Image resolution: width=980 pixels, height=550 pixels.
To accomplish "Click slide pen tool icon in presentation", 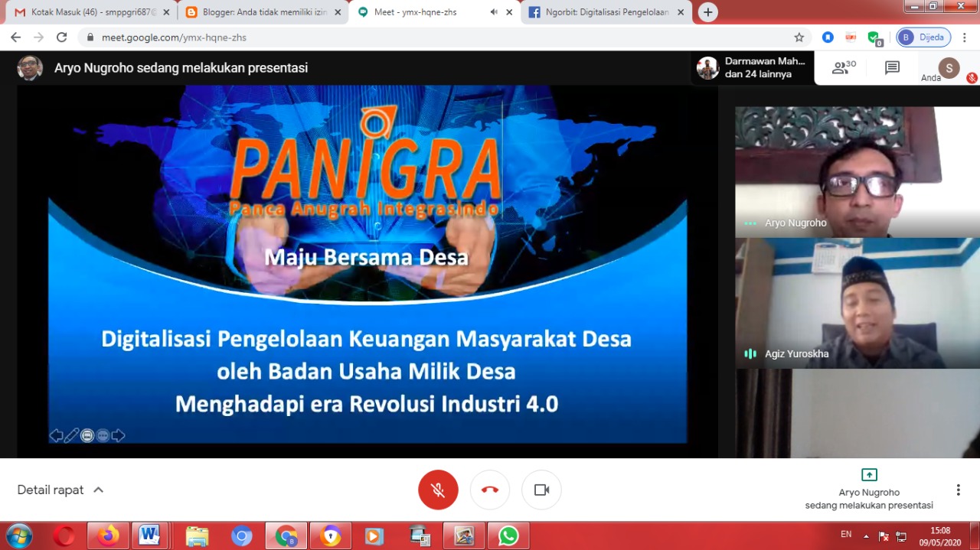I will (x=71, y=435).
